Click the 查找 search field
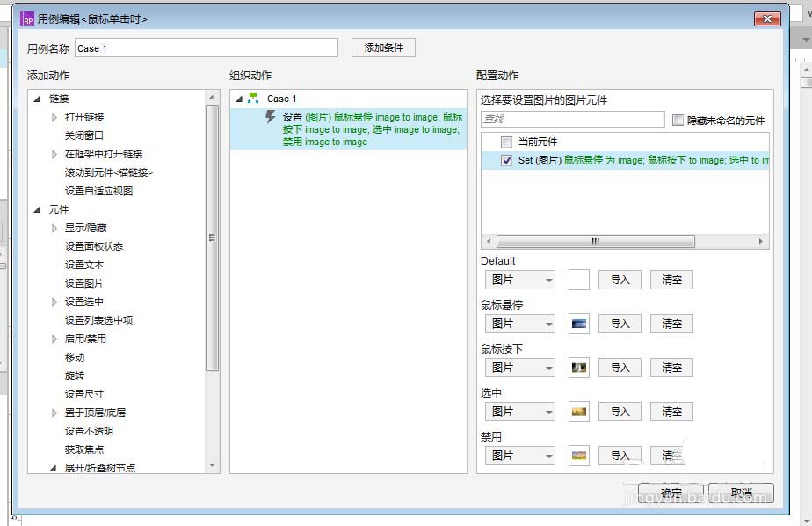Viewport: 812px width, 526px height. click(572, 120)
